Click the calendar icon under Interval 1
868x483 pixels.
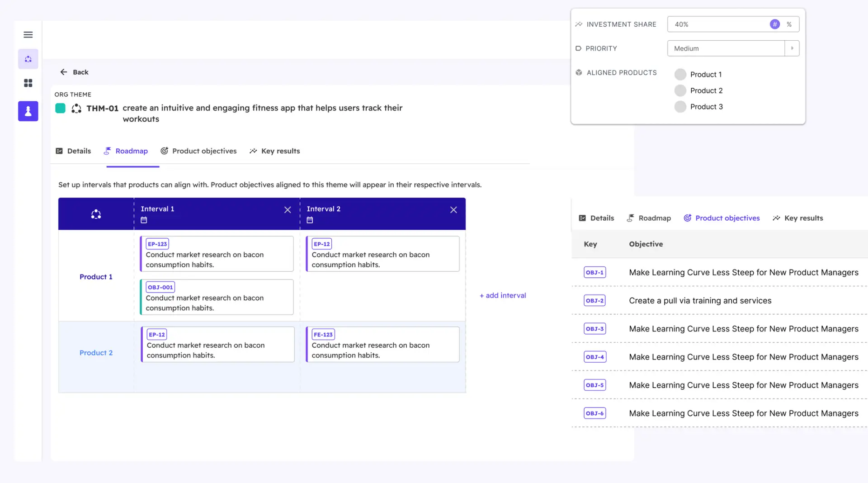coord(144,220)
